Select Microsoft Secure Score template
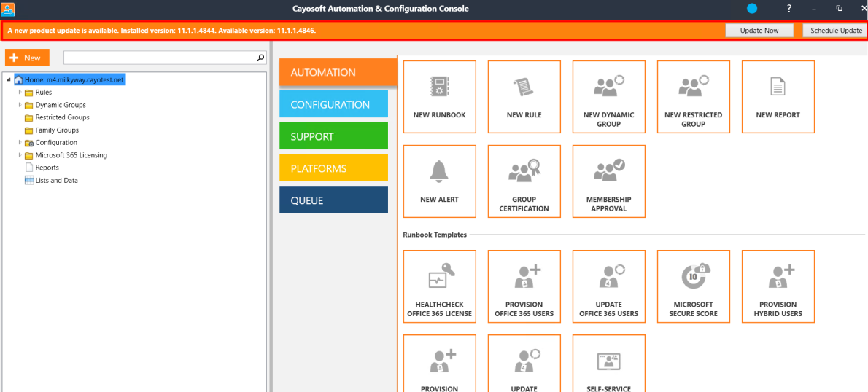Viewport: 868px width, 392px height. (694, 286)
